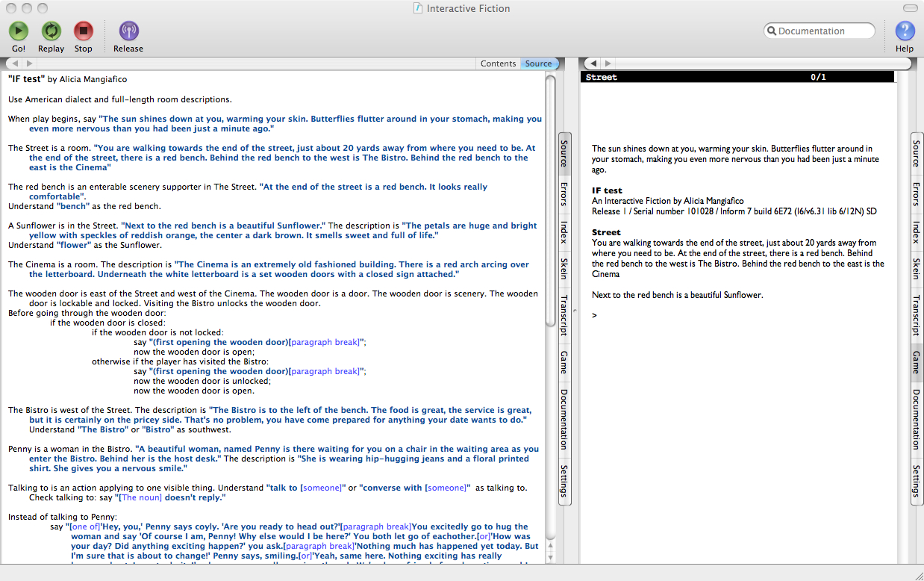
Task: Click "IF test" title in source text
Action: [26, 78]
